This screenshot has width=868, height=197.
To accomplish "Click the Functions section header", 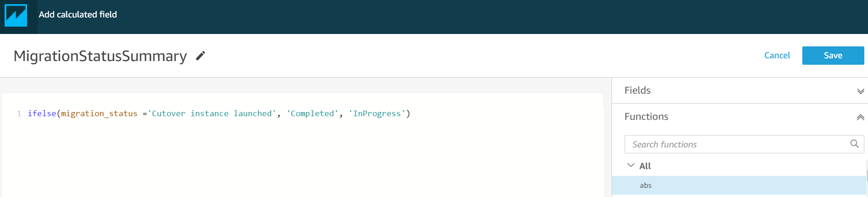I will click(x=740, y=117).
